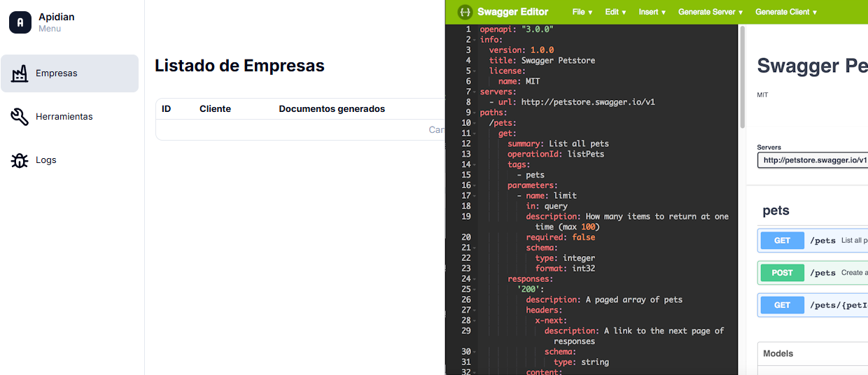Expand the Generate Client dropdown
Viewport: 868px width, 375px height.
(x=786, y=12)
